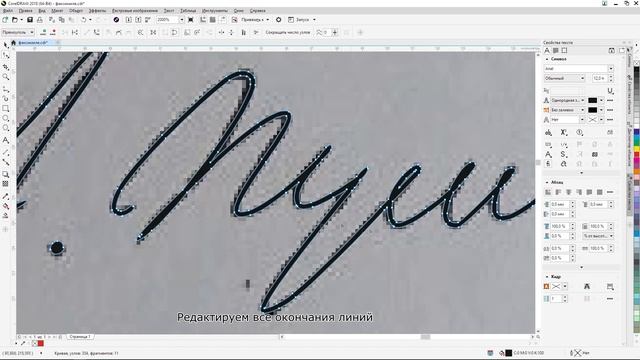Select the Pick tool in toolbox

point(6,45)
